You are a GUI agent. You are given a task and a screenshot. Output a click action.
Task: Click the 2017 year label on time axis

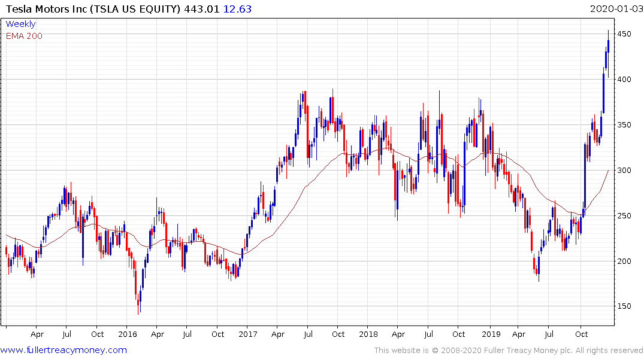248,334
